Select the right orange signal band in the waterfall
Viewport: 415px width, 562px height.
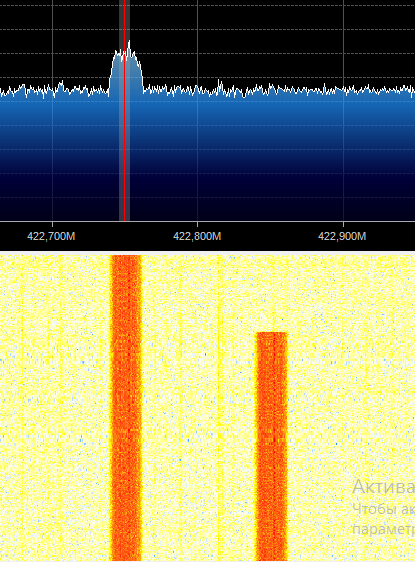point(271,446)
